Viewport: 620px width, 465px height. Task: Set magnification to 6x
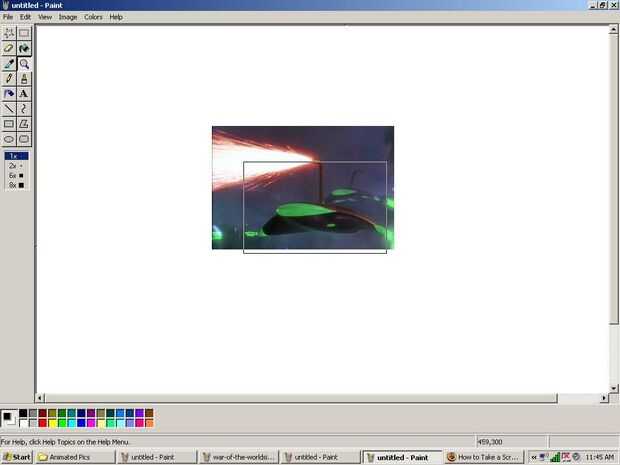click(16, 176)
